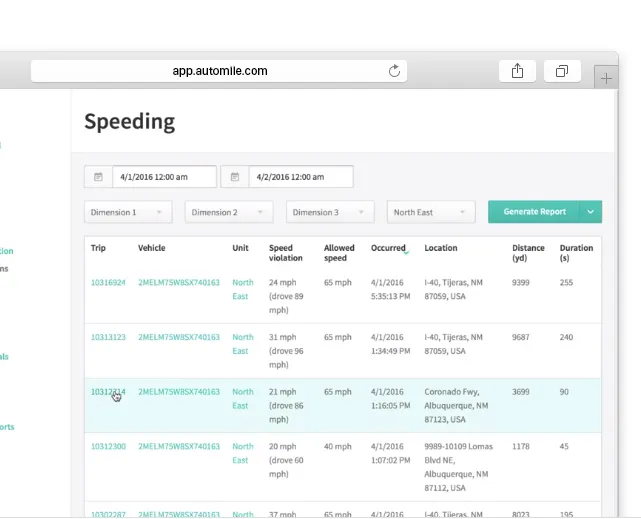
Task: Click the browser reload icon
Action: click(x=394, y=71)
